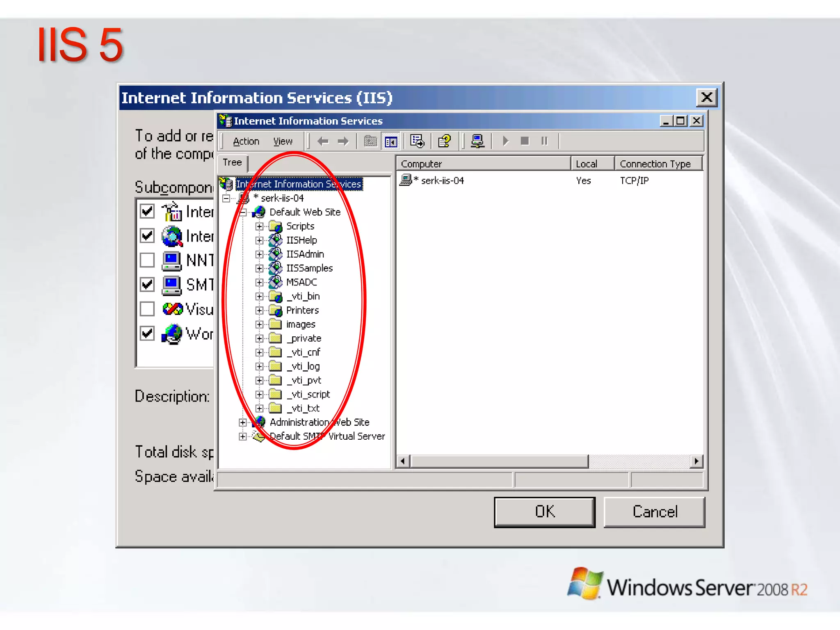Viewport: 840px width, 630px height.
Task: Click the horizontal scrollbar right arrow
Action: [x=696, y=461]
